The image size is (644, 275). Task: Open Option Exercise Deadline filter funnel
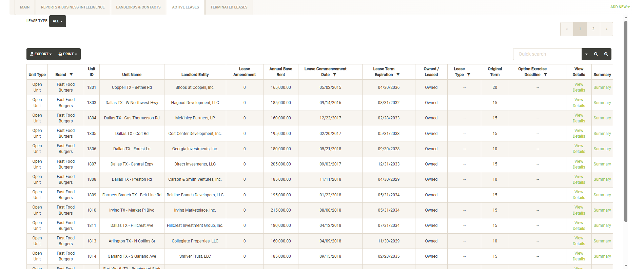[545, 75]
